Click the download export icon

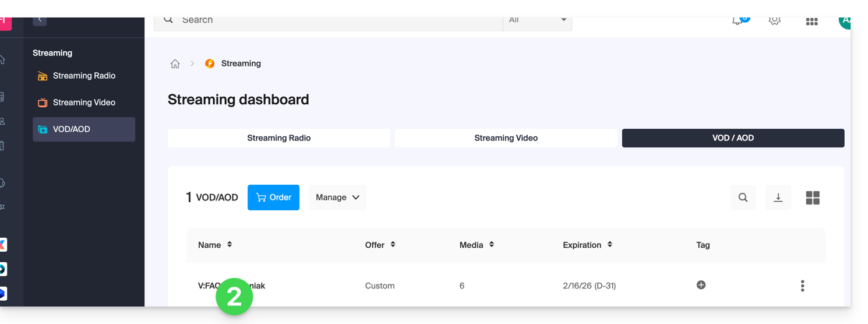pyautogui.click(x=778, y=198)
